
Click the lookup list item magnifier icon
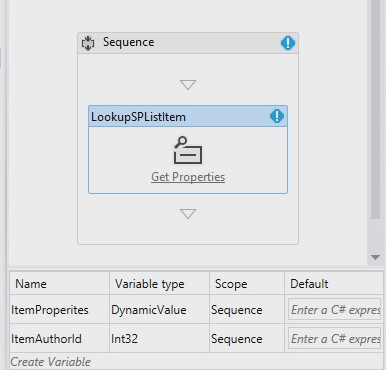tap(188, 150)
